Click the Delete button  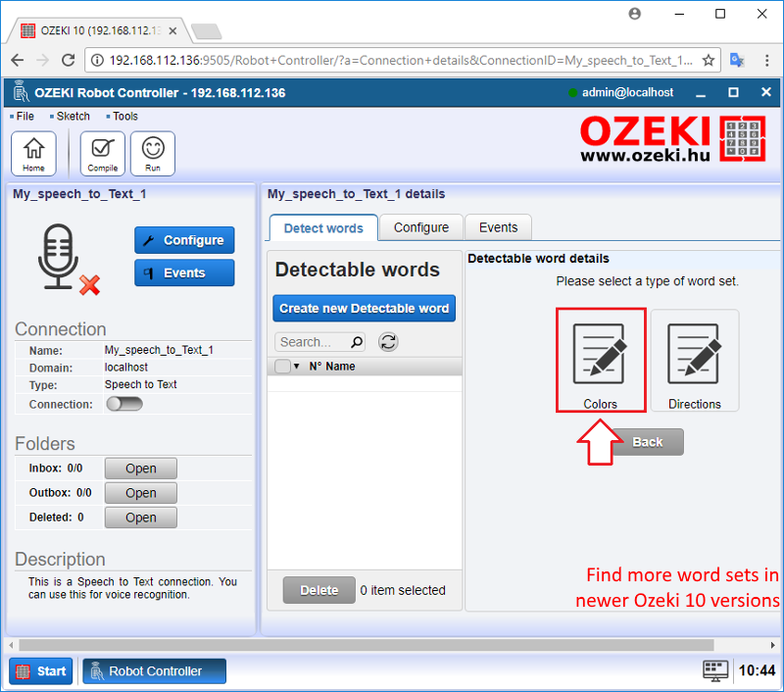pyautogui.click(x=319, y=590)
